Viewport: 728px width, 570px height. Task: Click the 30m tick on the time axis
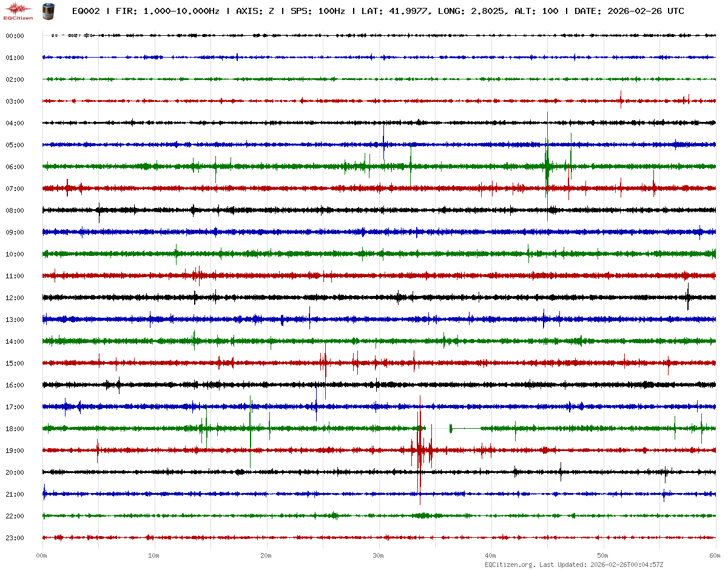(379, 555)
